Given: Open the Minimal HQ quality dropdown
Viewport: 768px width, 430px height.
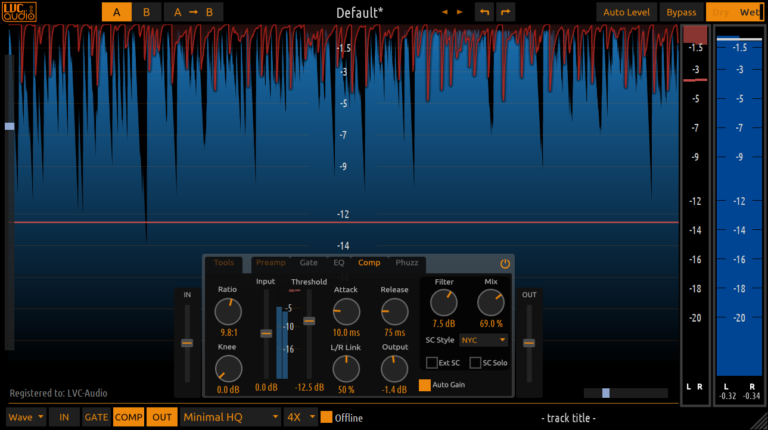Looking at the screenshot, I should pos(231,417).
